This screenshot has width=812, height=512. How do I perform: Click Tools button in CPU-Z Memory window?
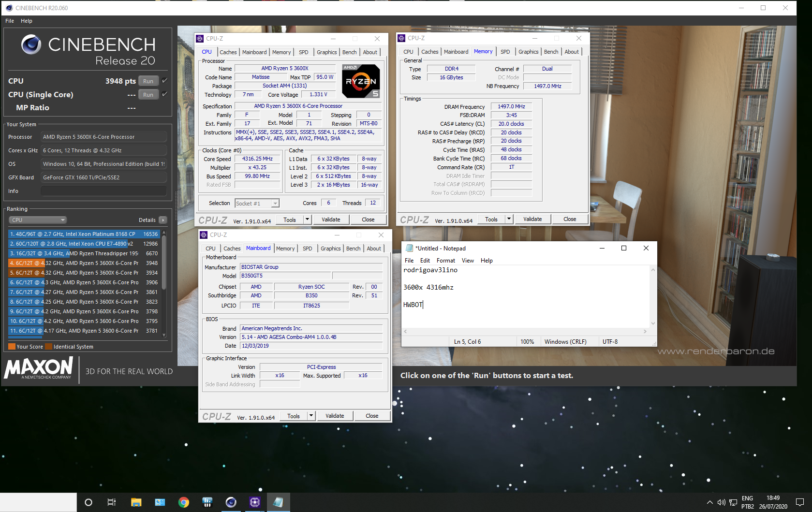(491, 219)
